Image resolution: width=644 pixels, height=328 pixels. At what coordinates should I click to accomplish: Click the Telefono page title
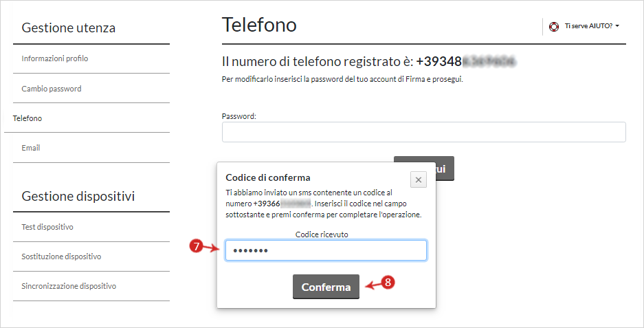pos(259,25)
